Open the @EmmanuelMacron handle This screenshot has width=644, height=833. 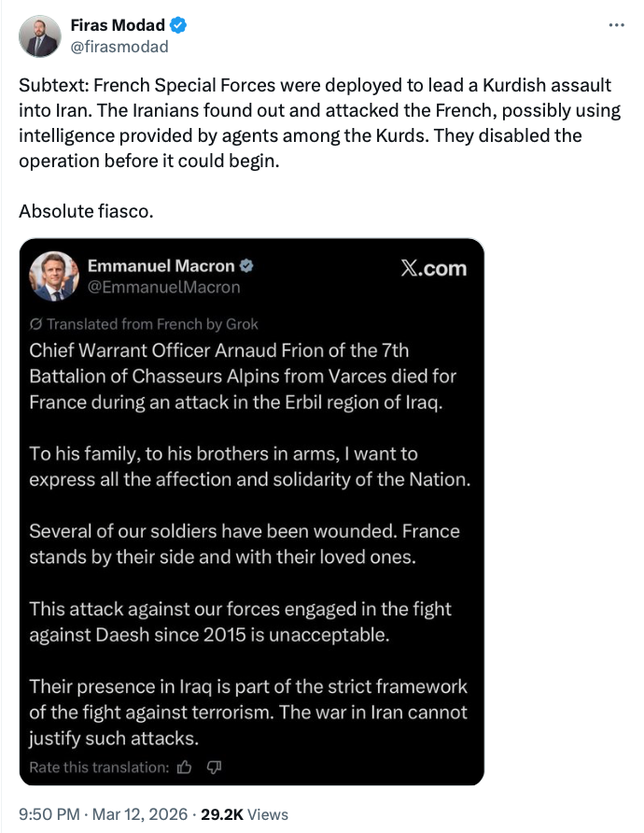point(163,288)
